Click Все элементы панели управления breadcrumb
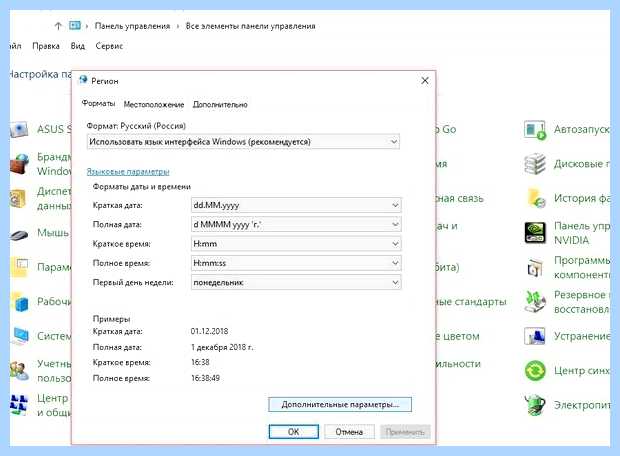This screenshot has width=620, height=456. (x=250, y=26)
